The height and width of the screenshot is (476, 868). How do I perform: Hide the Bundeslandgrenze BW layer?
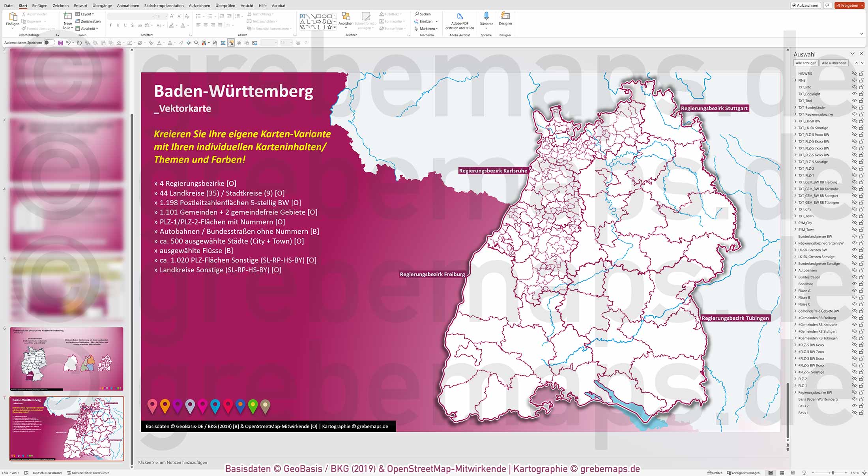coord(854,236)
